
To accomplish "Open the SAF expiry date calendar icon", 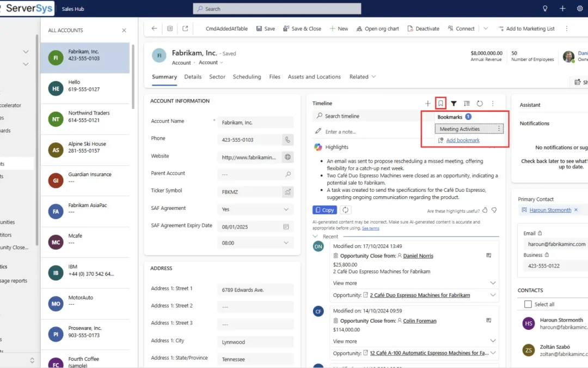I will pos(286,227).
